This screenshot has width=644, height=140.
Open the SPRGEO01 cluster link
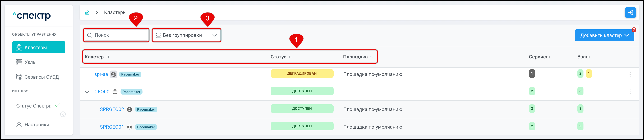click(x=112, y=127)
